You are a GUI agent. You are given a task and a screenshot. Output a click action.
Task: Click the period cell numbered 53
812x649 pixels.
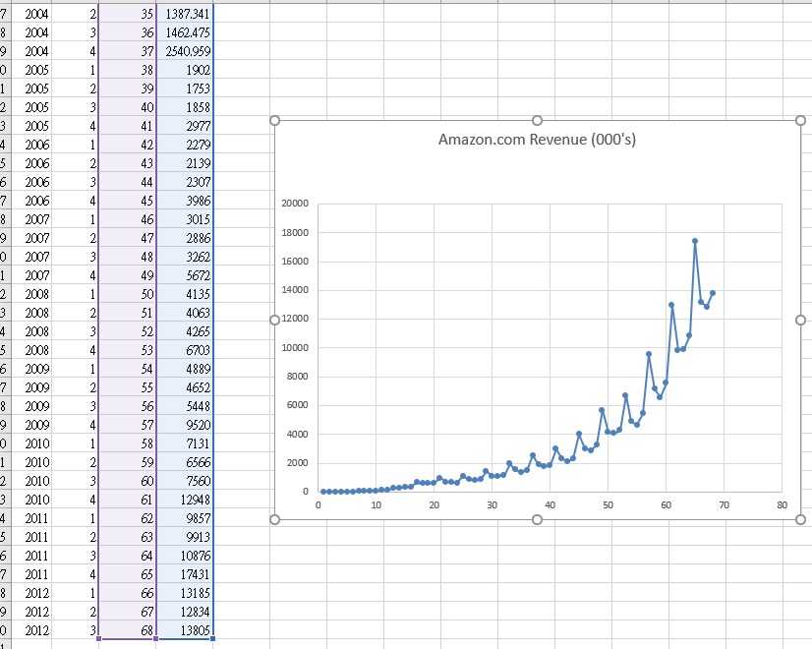128,350
